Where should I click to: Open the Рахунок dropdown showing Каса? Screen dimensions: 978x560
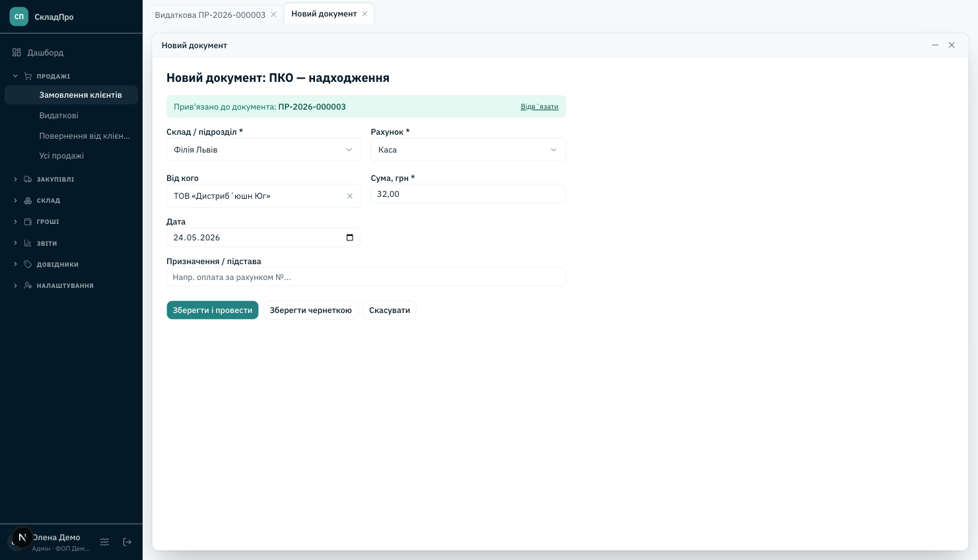[x=468, y=150]
